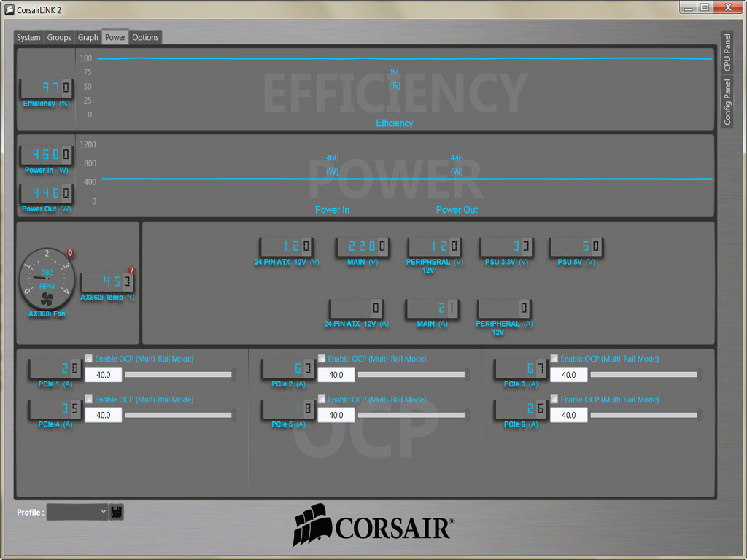Click the PSU 5V voltage readout
The width and height of the screenshot is (747, 560).
click(576, 246)
